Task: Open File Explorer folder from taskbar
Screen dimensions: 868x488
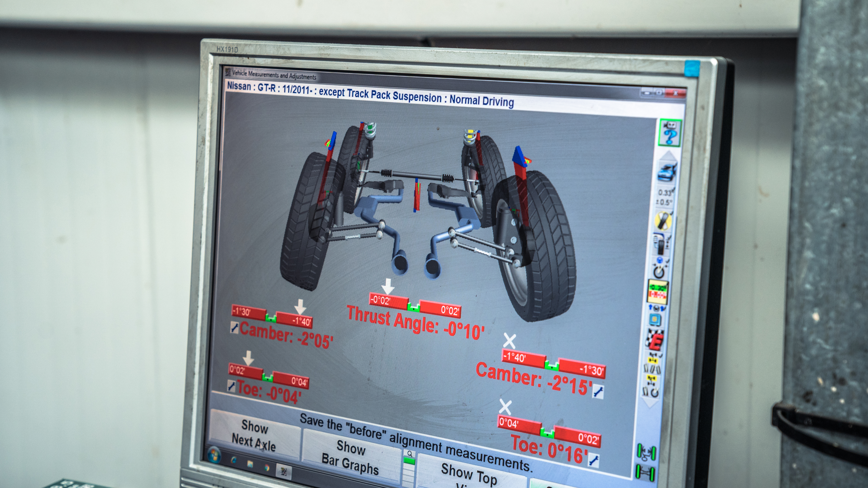Action: pyautogui.click(x=250, y=464)
